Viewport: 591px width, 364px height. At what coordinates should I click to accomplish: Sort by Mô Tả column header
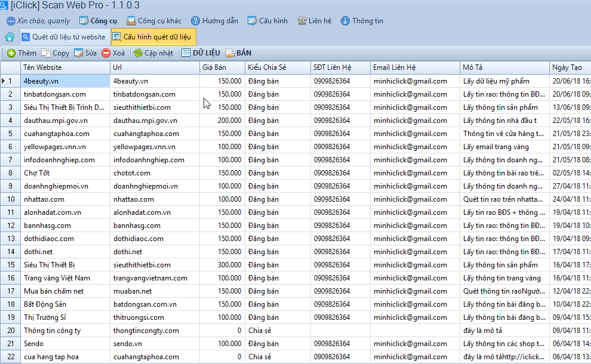[x=504, y=67]
